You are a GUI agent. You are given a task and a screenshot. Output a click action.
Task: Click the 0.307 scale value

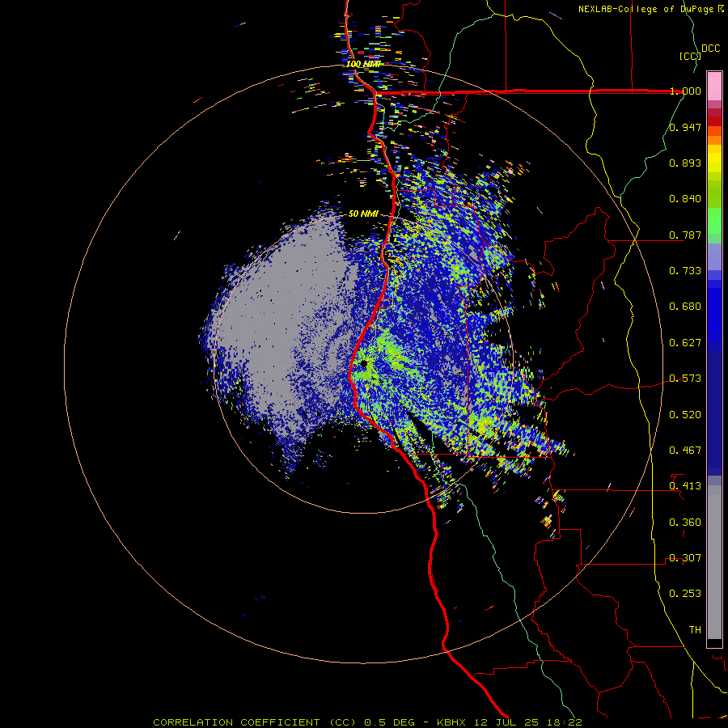click(685, 558)
